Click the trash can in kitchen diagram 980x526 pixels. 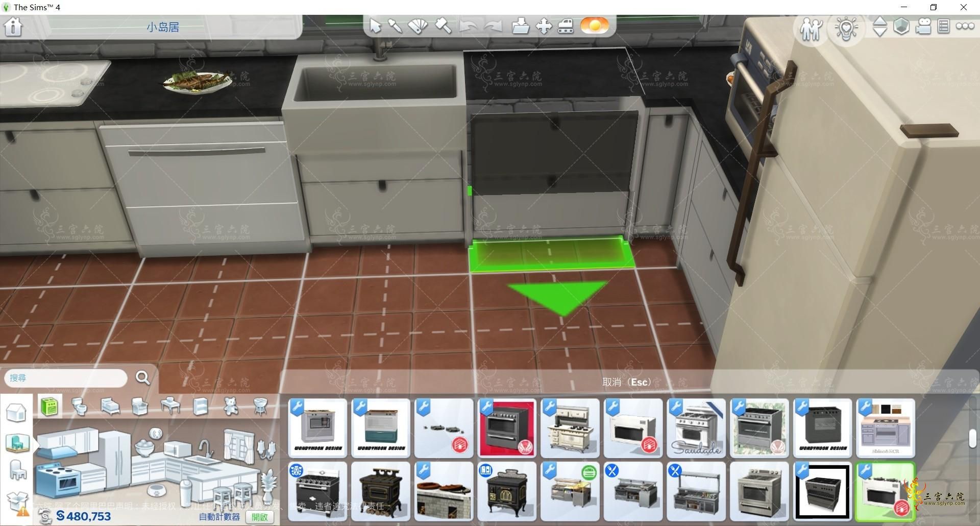tap(186, 491)
